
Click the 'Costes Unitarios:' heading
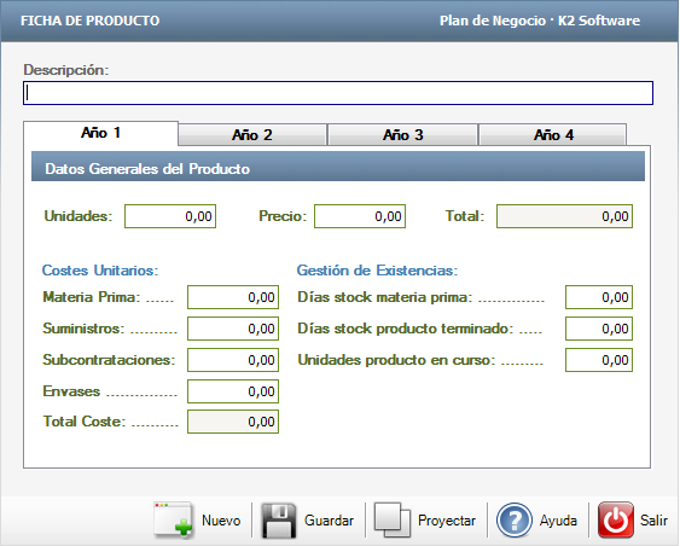(x=100, y=270)
